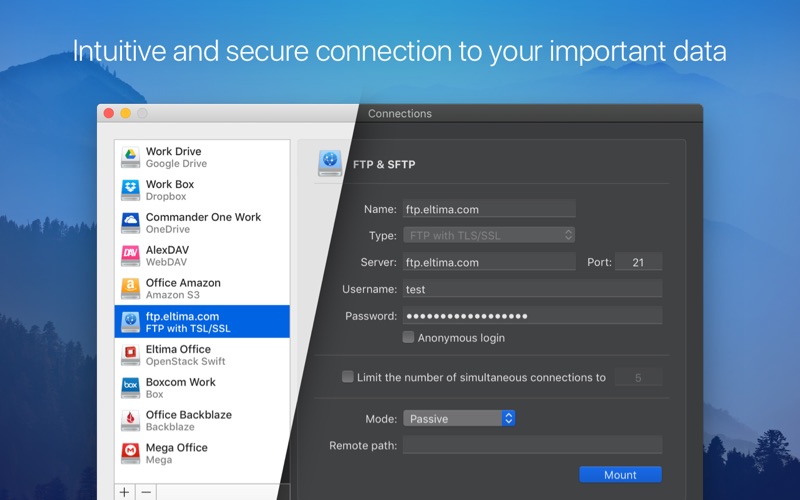800x500 pixels.
Task: Click the FTP & SFTP header drive icon
Action: pyautogui.click(x=330, y=163)
